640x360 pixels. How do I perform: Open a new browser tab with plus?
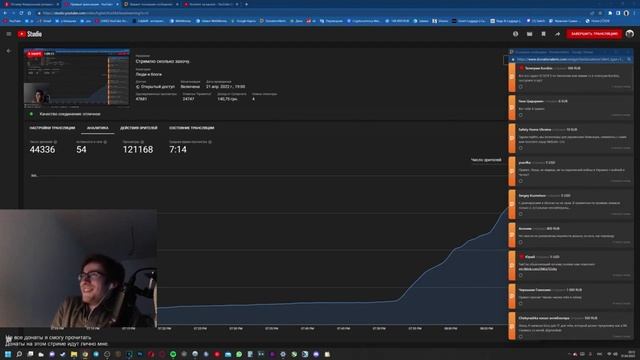pyautogui.click(x=247, y=4)
